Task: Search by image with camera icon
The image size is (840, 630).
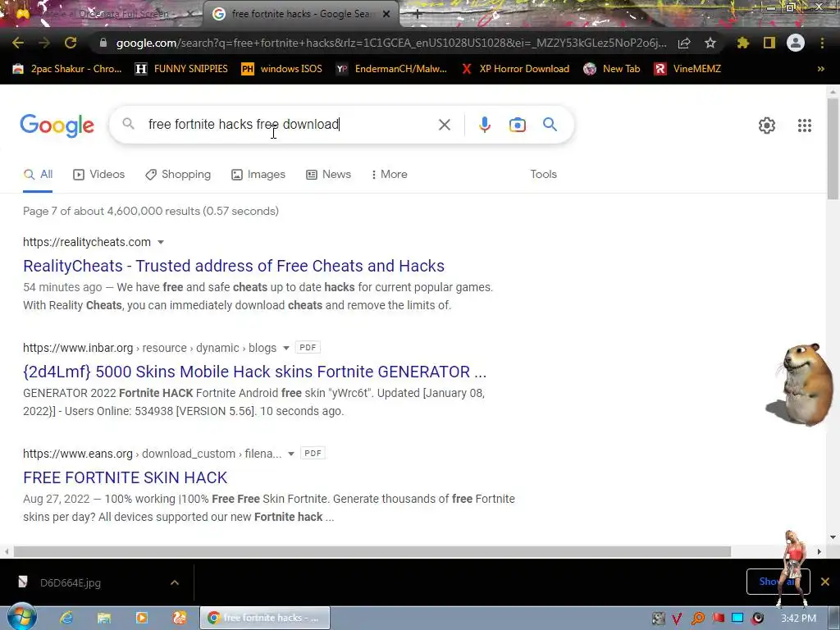Action: point(518,125)
